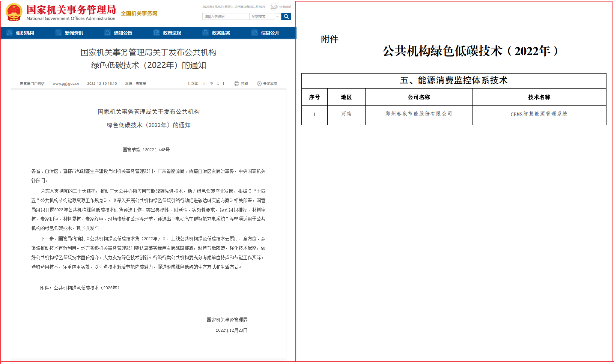Screen dimensions: 614x364
Task: Click the blue search magnifier button
Action: 286,17
